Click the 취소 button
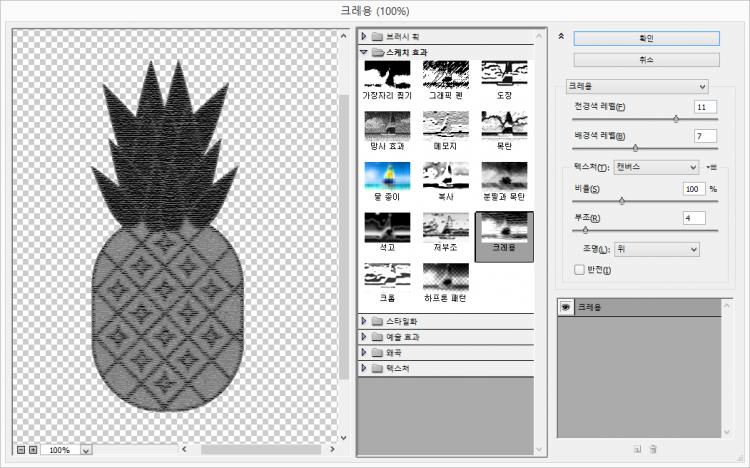This screenshot has width=750, height=468. click(x=646, y=59)
